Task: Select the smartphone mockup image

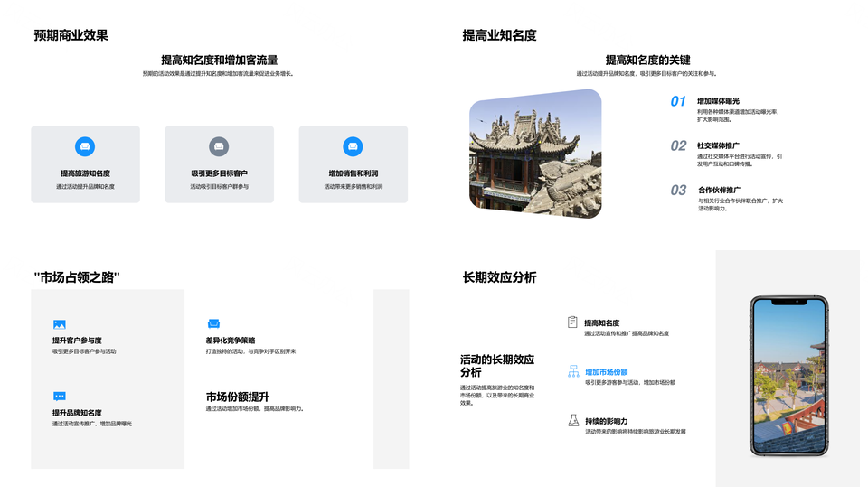Action: [788, 375]
